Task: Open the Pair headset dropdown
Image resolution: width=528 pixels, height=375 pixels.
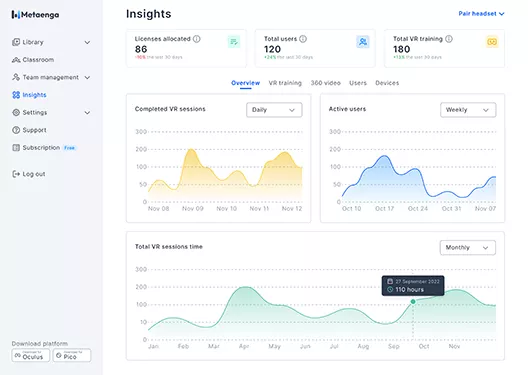Action: 481,14
